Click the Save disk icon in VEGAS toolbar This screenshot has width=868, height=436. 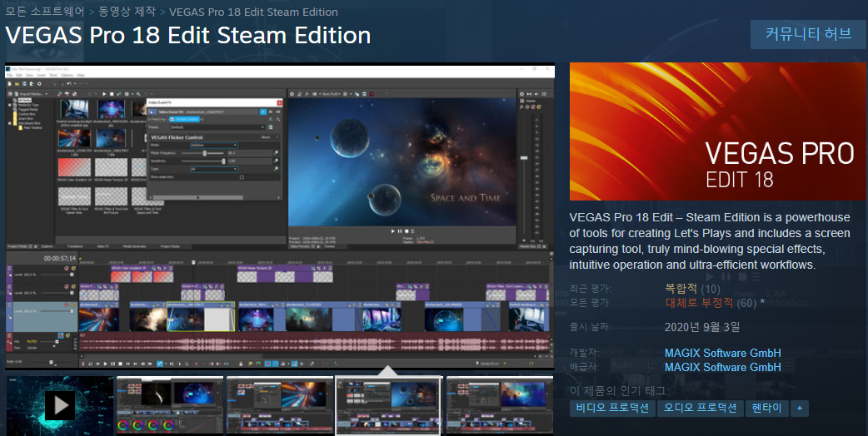pos(24,84)
